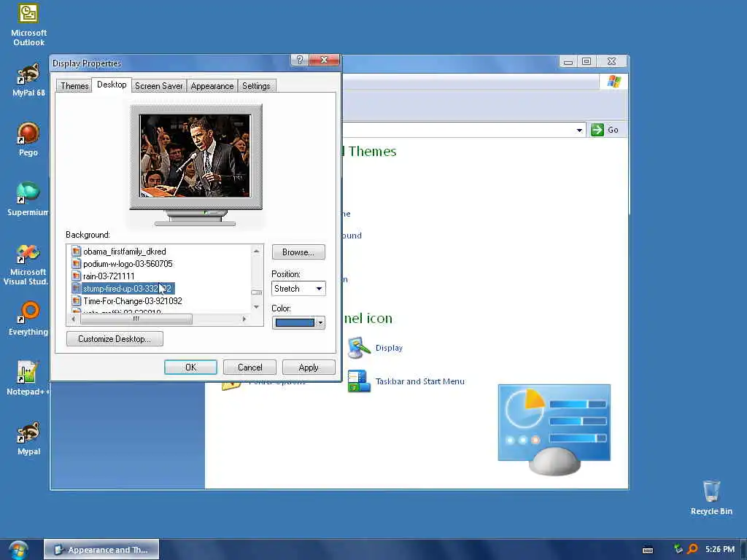Viewport: 747px width, 560px height.
Task: Click the taskbar clock showing 5:26 PM
Action: pos(720,549)
